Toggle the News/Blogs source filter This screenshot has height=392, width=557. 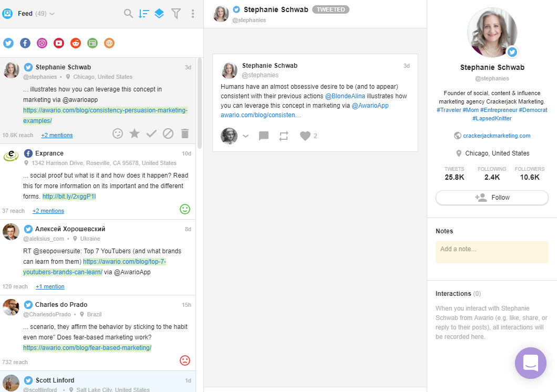point(92,43)
